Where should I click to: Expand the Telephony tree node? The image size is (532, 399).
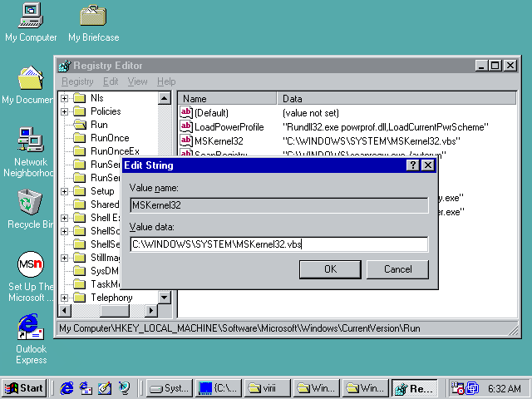pyautogui.click(x=64, y=298)
